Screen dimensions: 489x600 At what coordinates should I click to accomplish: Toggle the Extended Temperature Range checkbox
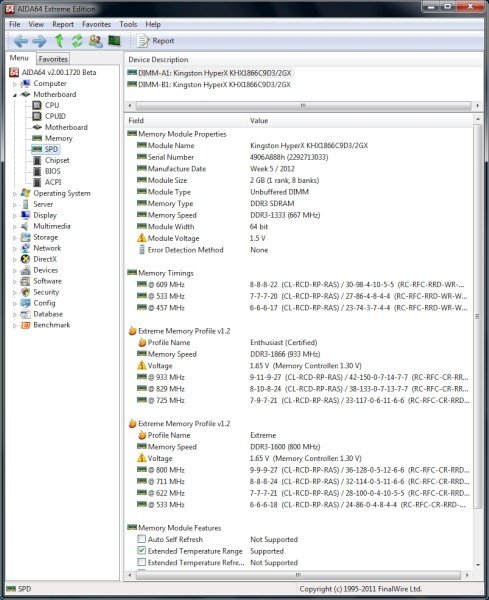142,551
